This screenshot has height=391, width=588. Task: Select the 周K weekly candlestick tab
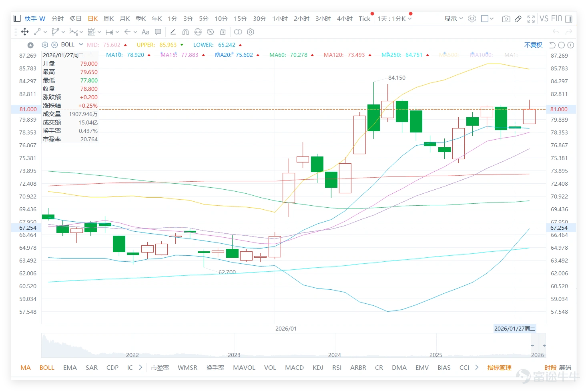[x=108, y=18]
